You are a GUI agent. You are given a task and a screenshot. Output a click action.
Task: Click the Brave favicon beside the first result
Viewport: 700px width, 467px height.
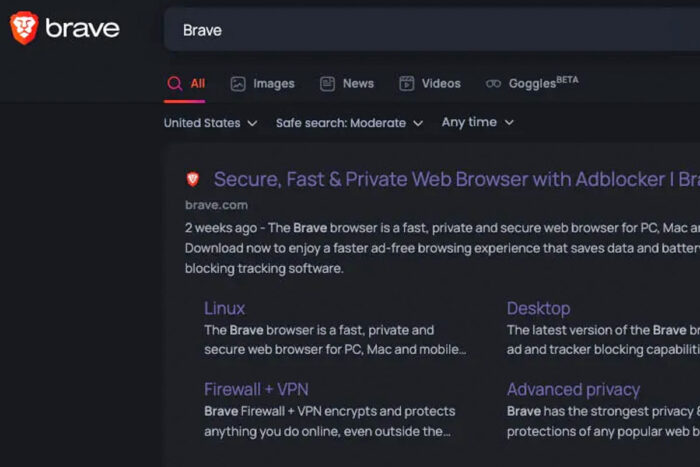(193, 179)
